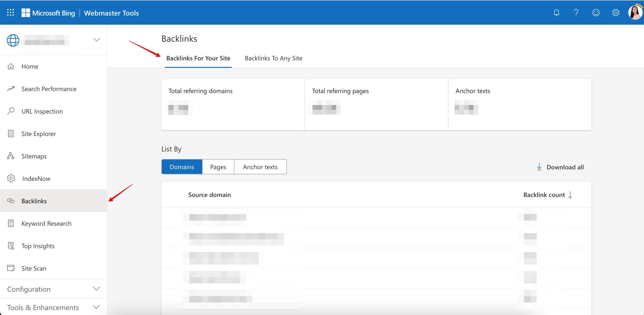Click the Sitemaps icon in sidebar
Viewport: 644px width, 315px height.
coord(11,156)
